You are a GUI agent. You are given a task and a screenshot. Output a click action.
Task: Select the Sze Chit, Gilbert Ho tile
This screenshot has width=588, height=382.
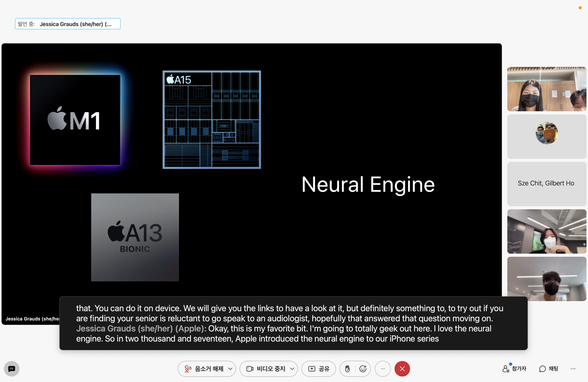(547, 184)
